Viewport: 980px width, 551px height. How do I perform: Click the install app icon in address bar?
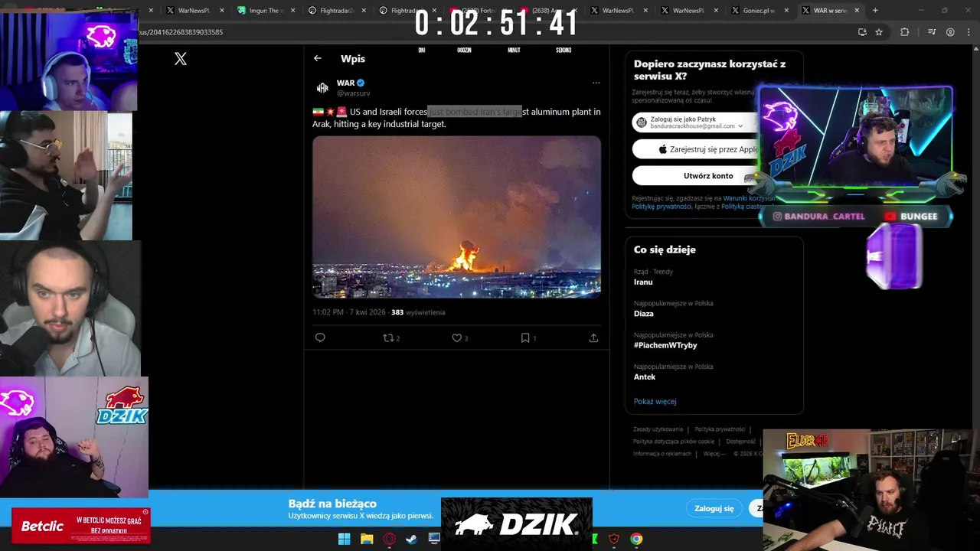[862, 32]
